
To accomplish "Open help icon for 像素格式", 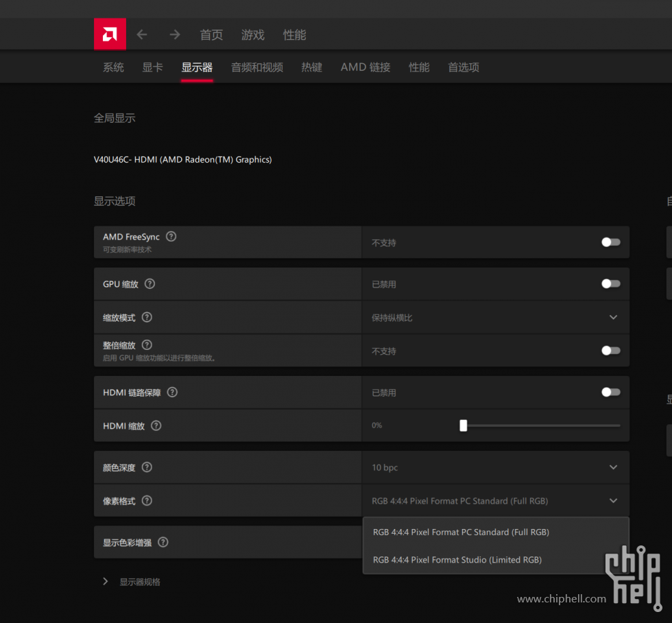I will point(147,500).
